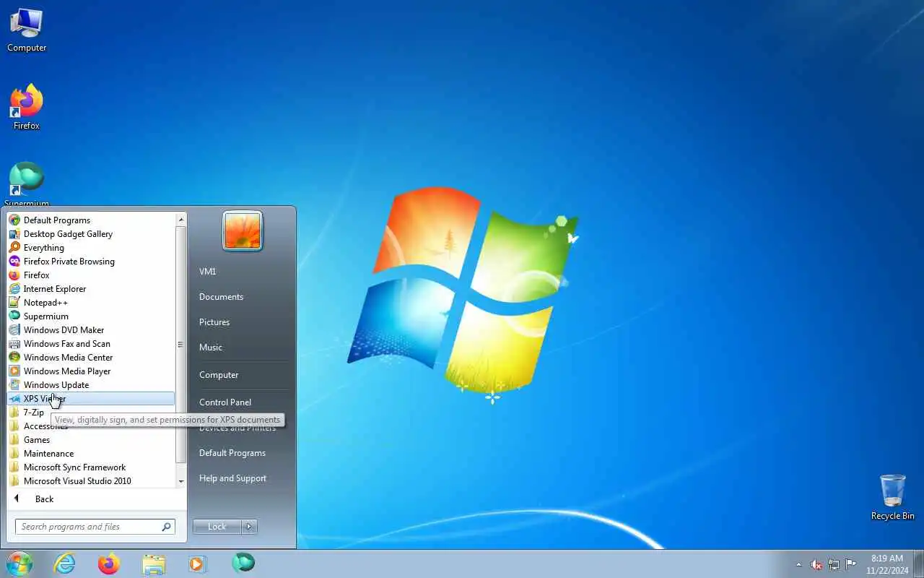The width and height of the screenshot is (924, 578).
Task: Expand the Games folder
Action: coord(91,440)
